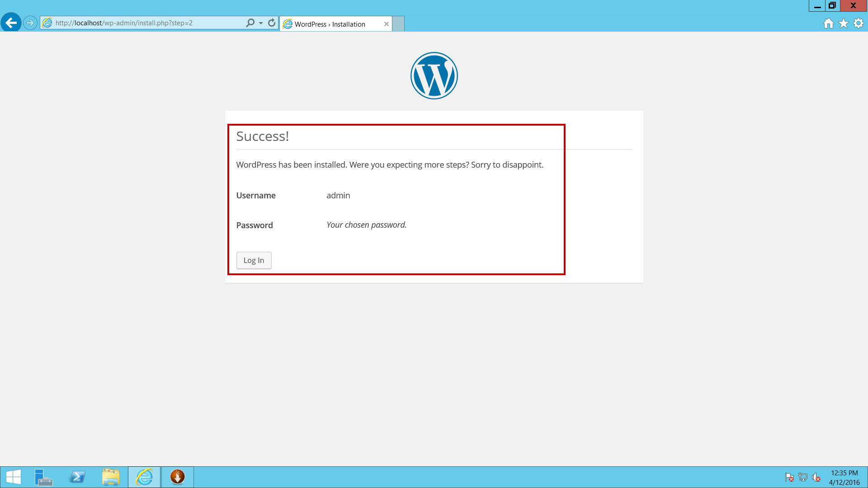868x488 pixels.
Task: Open the Windows Start button
Action: click(14, 477)
